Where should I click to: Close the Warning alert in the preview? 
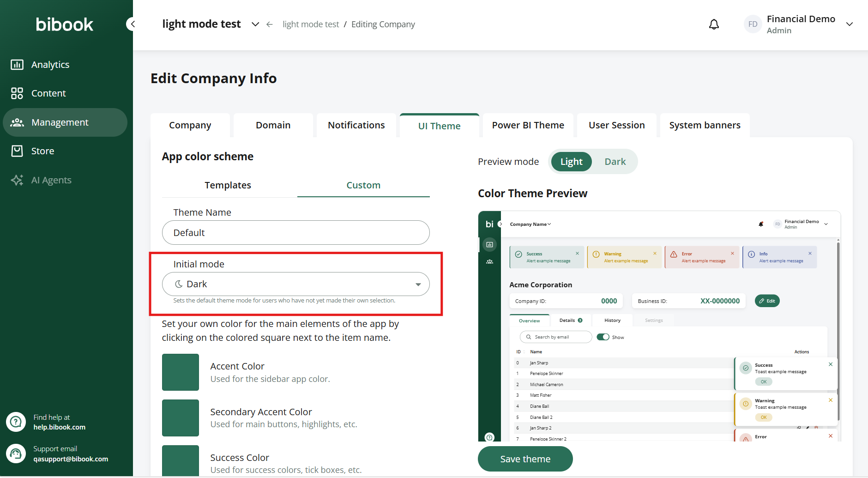click(x=655, y=254)
